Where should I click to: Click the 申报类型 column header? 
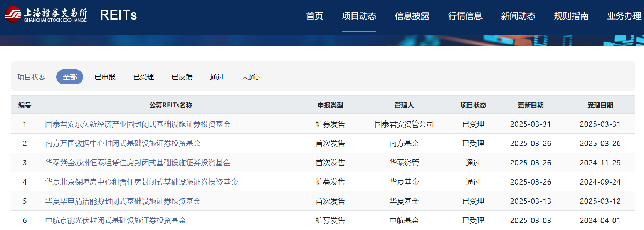click(x=330, y=105)
